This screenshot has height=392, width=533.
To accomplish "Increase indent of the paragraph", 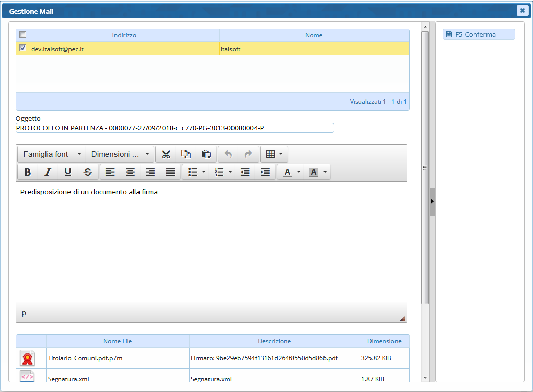I will (x=265, y=172).
